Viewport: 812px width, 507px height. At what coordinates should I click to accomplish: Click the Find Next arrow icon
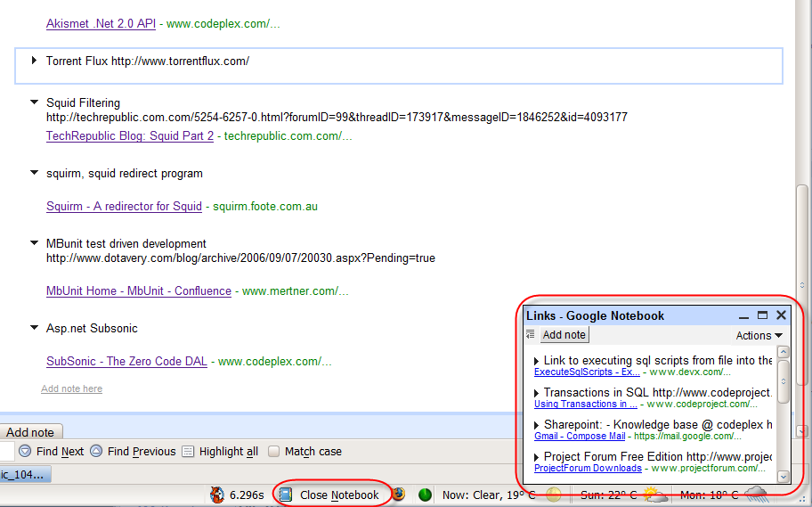(25, 452)
